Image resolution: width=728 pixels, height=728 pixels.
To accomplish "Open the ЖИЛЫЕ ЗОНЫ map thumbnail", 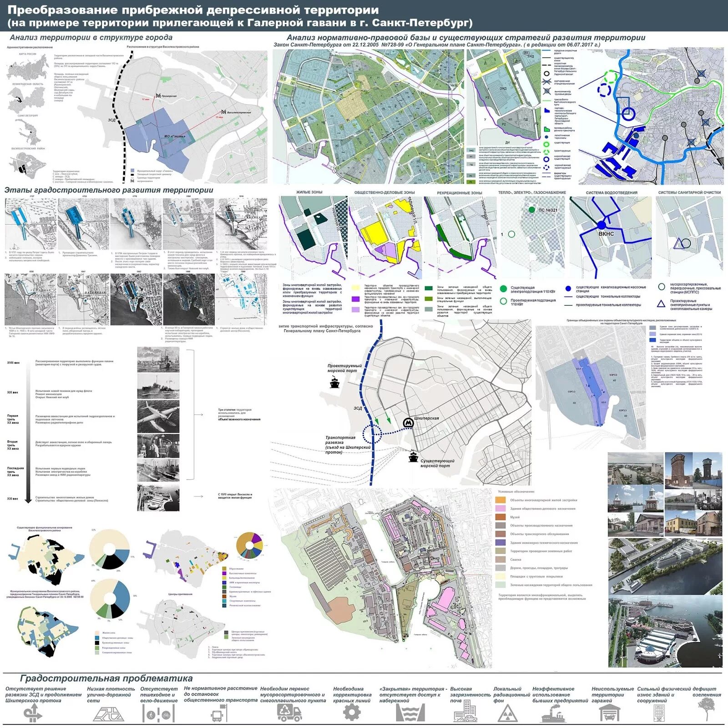I will 313,238.
